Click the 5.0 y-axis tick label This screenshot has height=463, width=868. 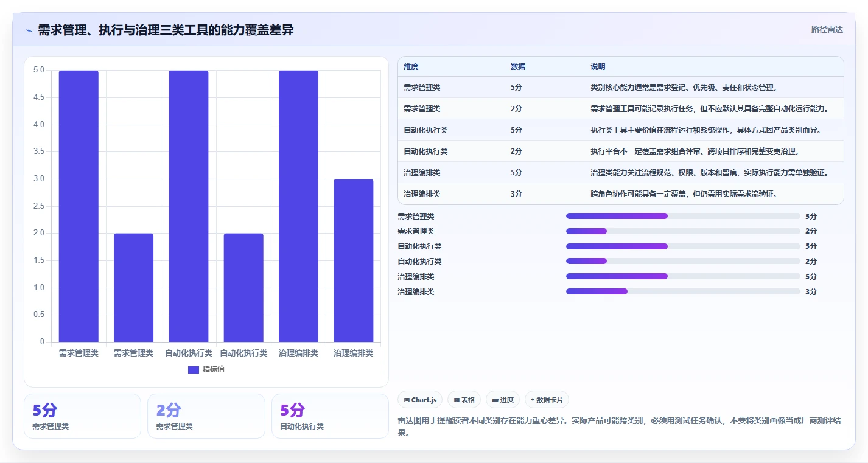pos(39,70)
